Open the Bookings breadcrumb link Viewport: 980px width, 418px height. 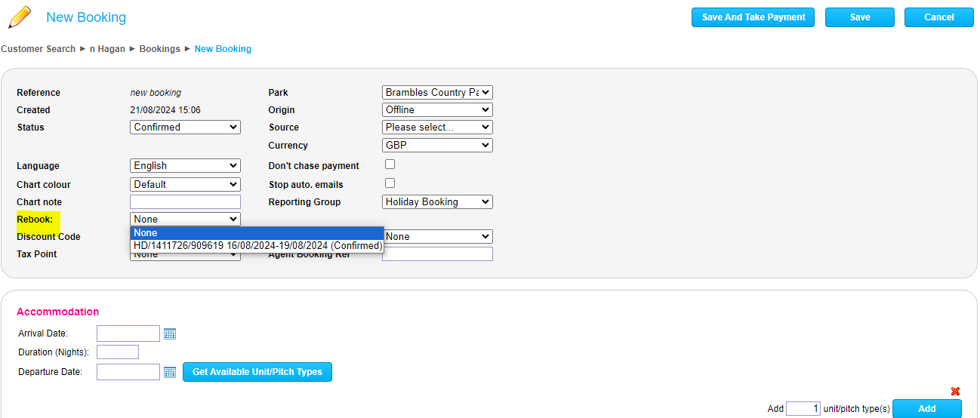point(159,49)
